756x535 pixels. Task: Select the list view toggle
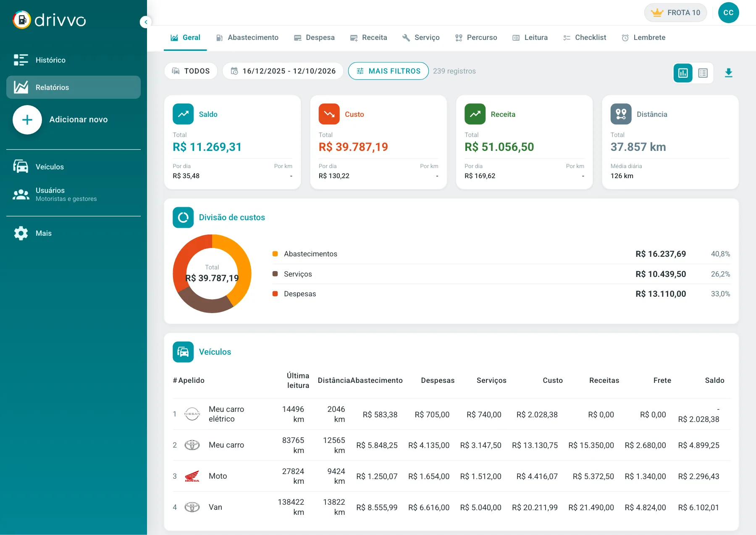coord(703,73)
